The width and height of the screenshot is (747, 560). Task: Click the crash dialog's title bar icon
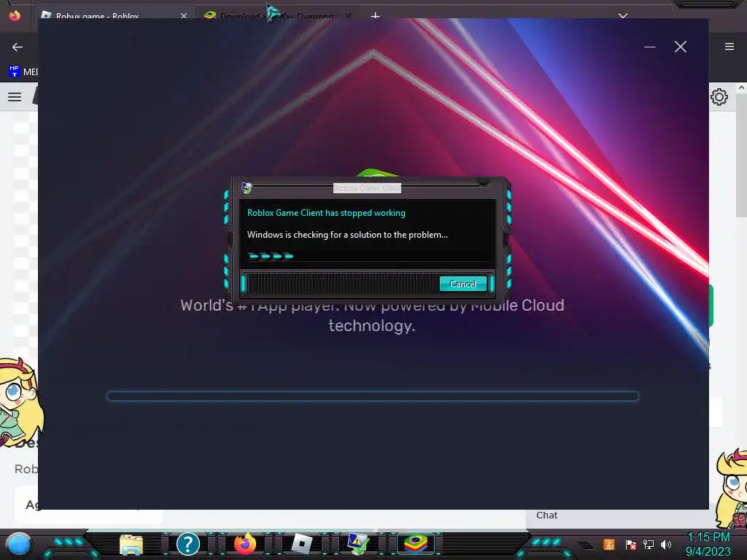point(247,187)
